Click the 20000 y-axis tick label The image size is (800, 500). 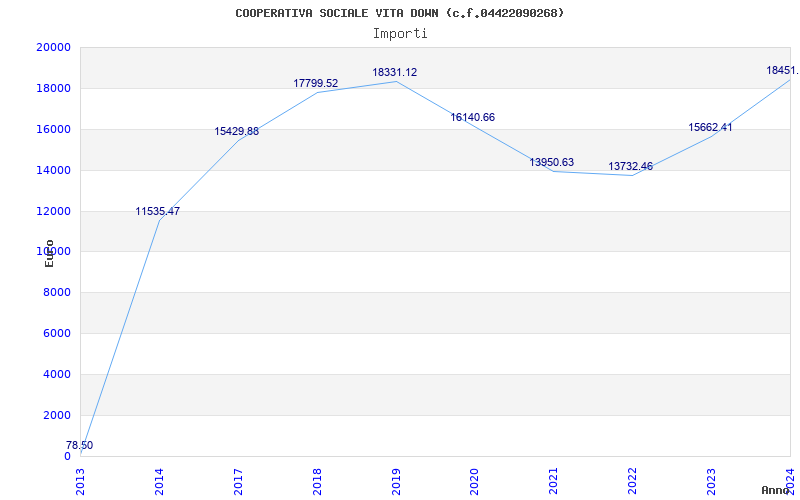pyautogui.click(x=53, y=47)
